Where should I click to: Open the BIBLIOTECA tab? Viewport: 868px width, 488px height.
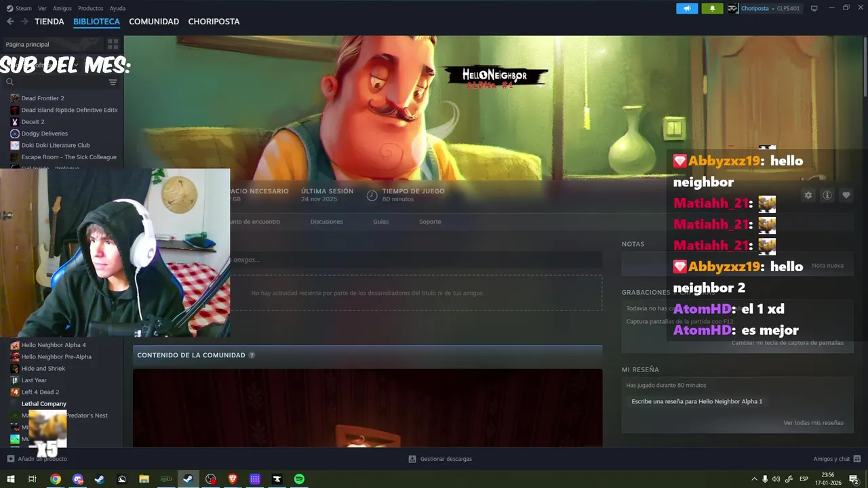click(96, 22)
